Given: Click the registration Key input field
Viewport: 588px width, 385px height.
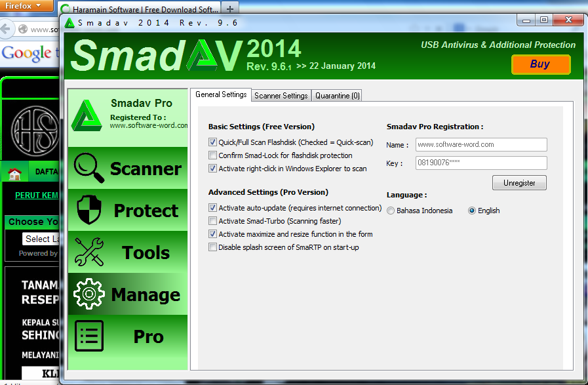Looking at the screenshot, I should point(481,163).
